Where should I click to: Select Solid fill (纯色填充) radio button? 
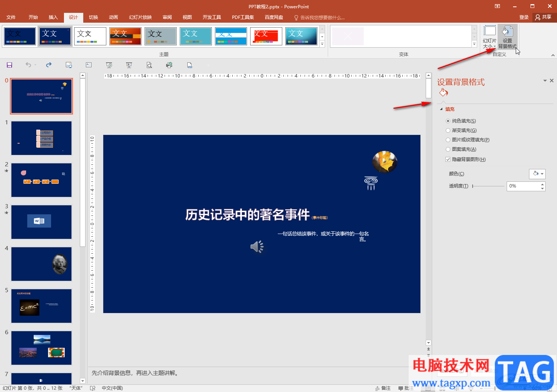click(x=448, y=121)
